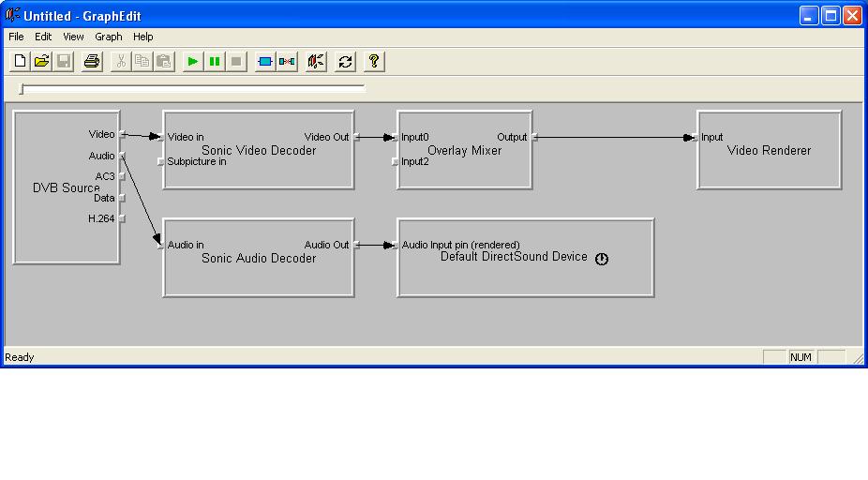This screenshot has height=480, width=868.
Task: Click the NUM indicator in status bar
Action: pyautogui.click(x=801, y=357)
